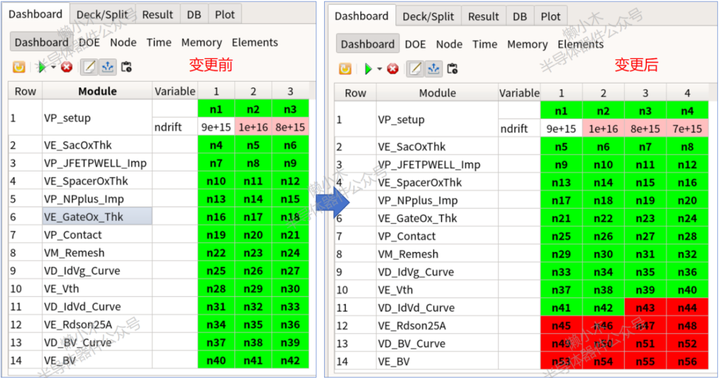Select green node n42 in left table
720x378 pixels.
point(290,361)
